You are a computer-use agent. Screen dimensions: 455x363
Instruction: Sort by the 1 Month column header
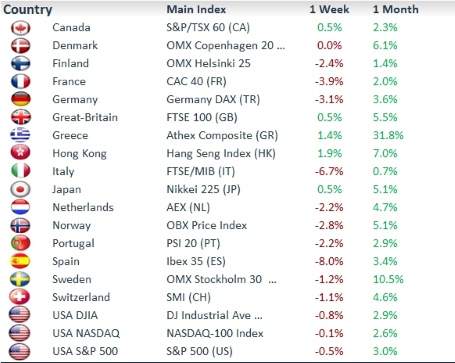[395, 9]
